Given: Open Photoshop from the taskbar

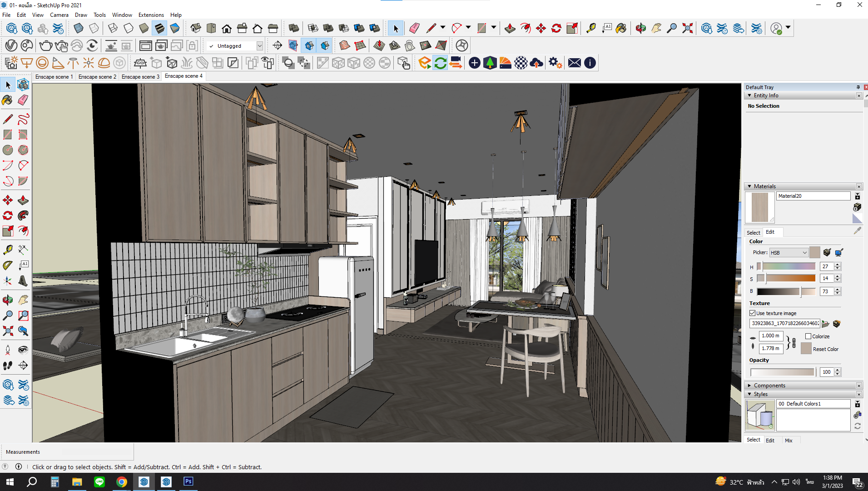Looking at the screenshot, I should 188,481.
